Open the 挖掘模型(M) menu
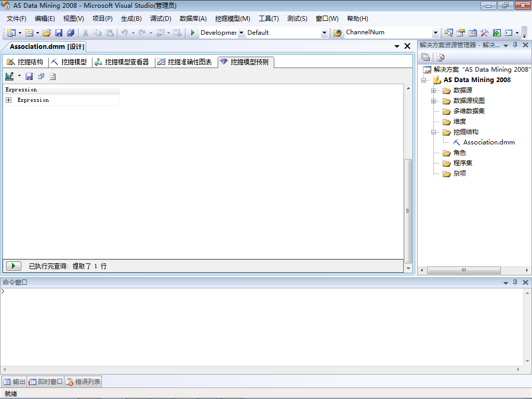The image size is (532, 399). click(x=232, y=19)
